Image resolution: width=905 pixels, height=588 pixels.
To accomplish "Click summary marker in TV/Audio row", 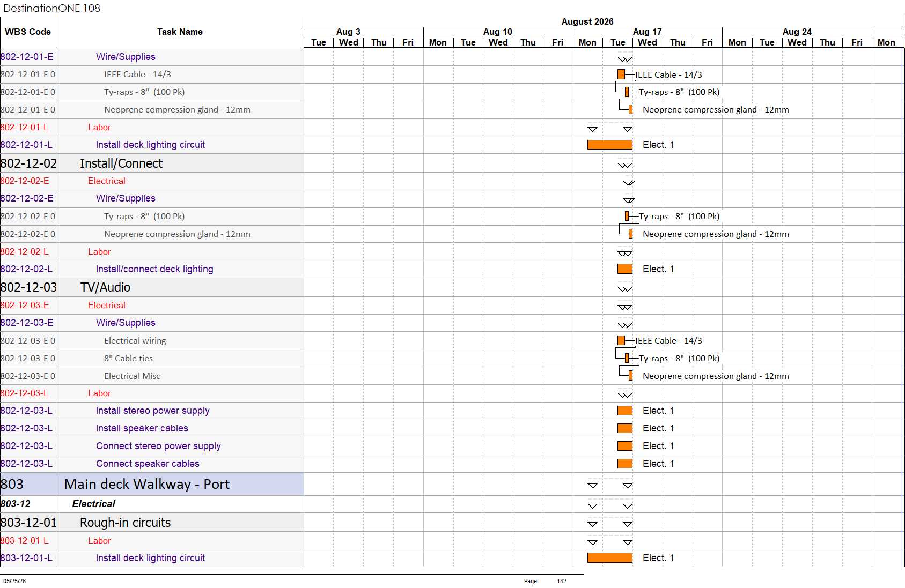I will click(x=625, y=289).
